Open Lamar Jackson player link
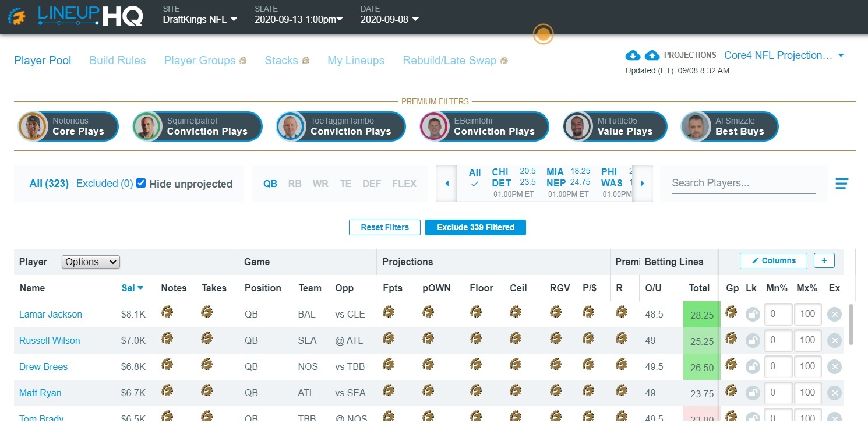This screenshot has height=423, width=868. [51, 314]
